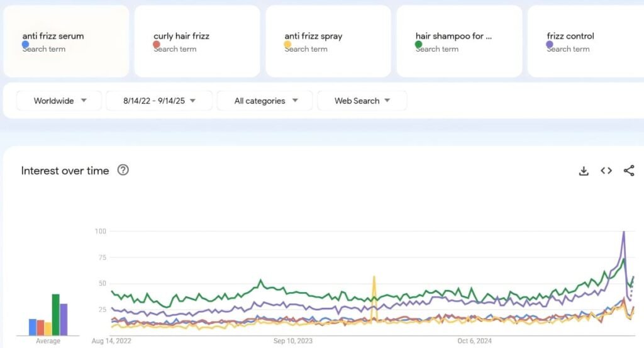Open the Interest over time help icon
The image size is (644, 348).
(x=123, y=170)
